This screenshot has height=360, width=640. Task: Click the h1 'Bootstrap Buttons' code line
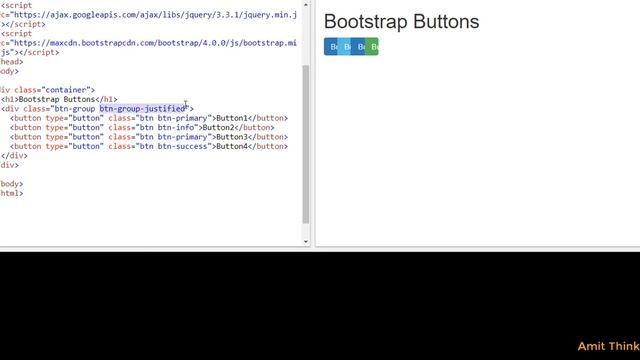click(x=59, y=99)
